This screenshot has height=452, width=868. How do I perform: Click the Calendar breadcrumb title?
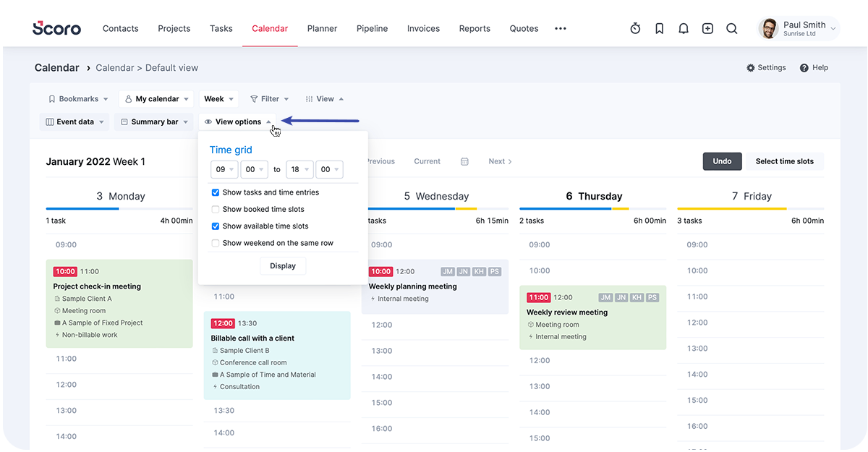57,68
